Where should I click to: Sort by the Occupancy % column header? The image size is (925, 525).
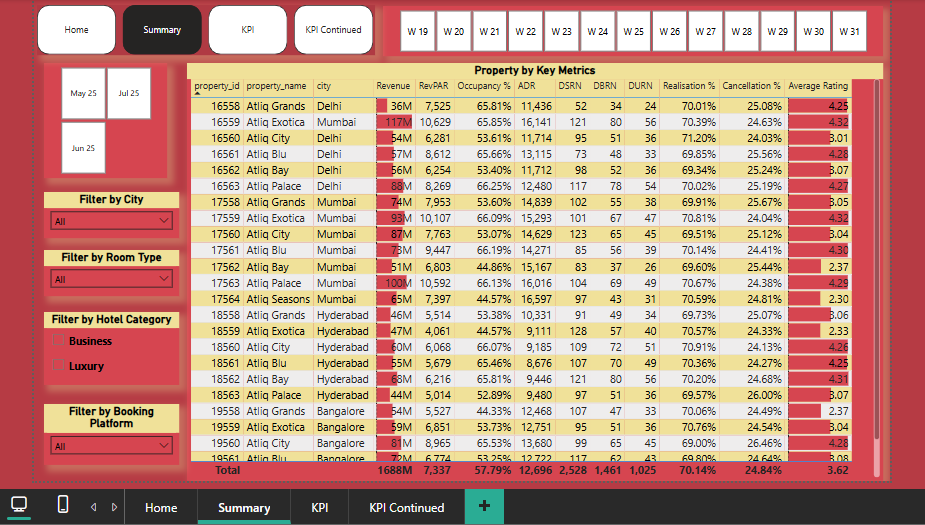[484, 86]
